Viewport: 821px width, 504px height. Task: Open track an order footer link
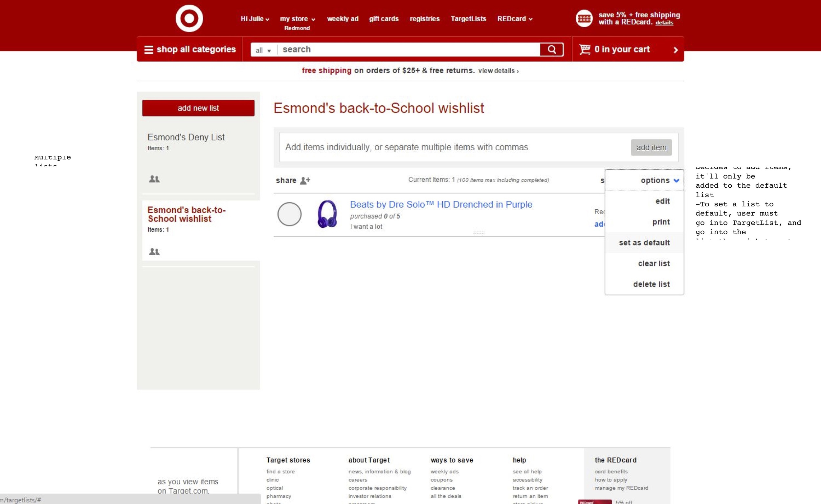coord(530,488)
